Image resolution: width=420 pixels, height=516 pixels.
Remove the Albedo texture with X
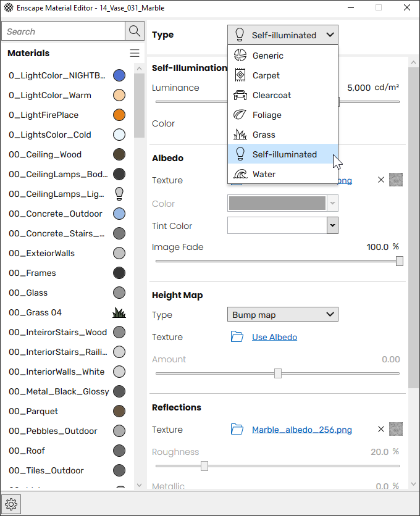pyautogui.click(x=381, y=180)
